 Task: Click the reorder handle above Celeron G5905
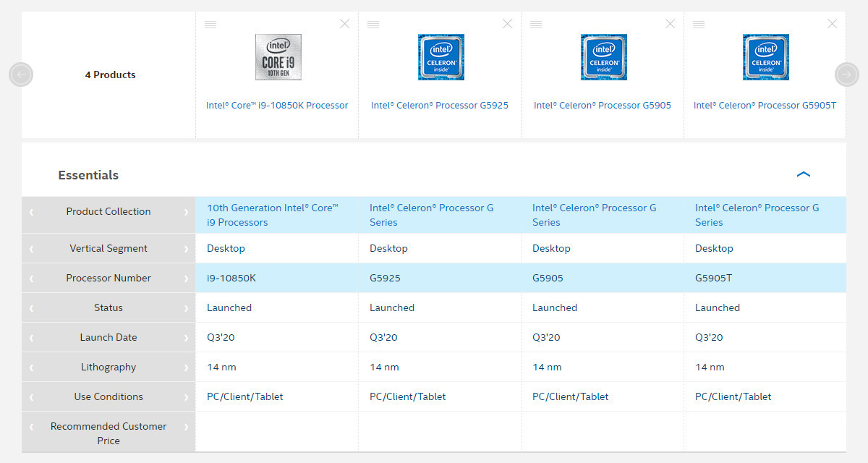click(x=536, y=25)
